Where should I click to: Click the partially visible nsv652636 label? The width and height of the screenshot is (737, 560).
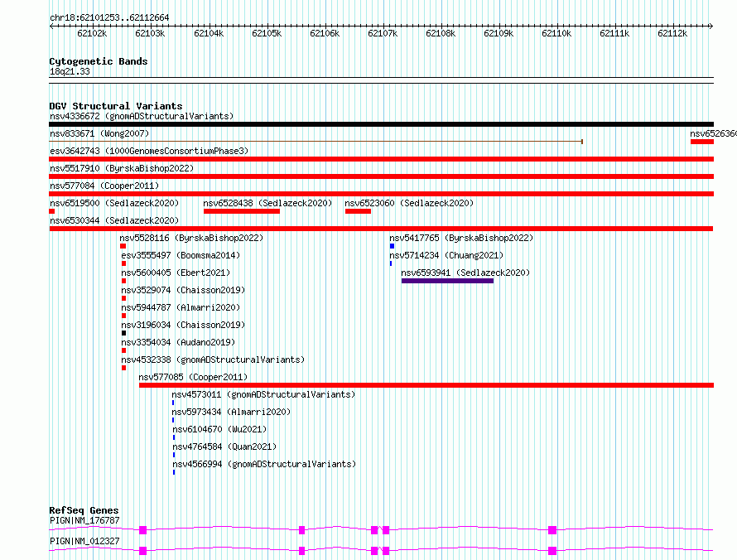pyautogui.click(x=713, y=133)
